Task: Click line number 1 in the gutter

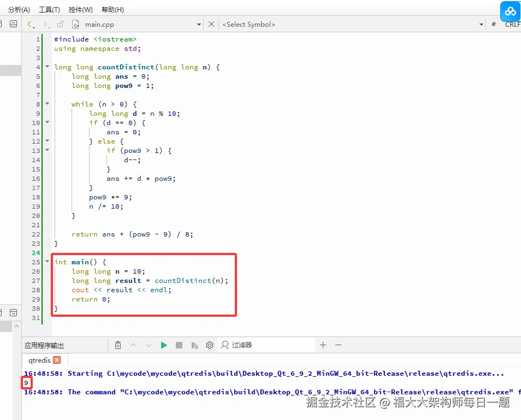Action: click(38, 39)
